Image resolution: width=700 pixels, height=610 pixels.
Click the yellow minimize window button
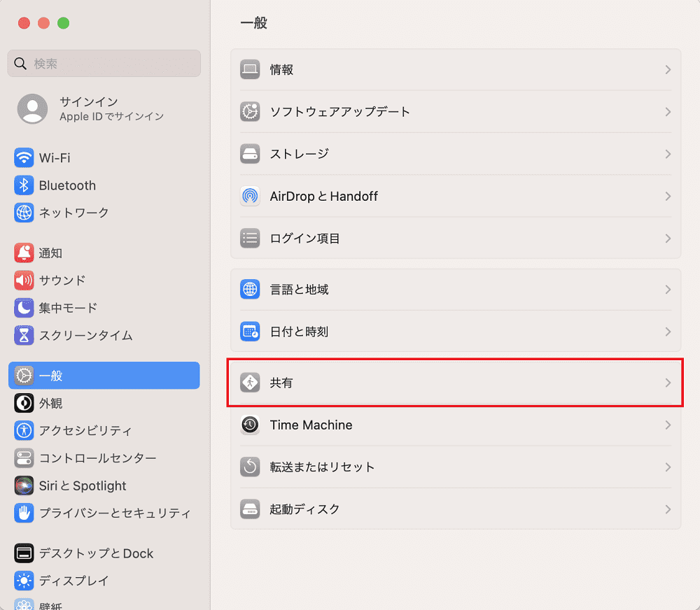point(43,23)
